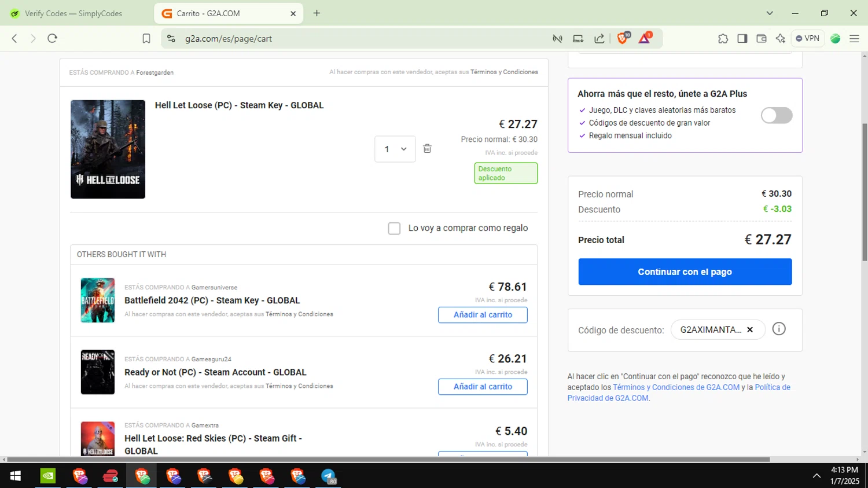Open Hell Let Loose: Red Skies thumbnail
Viewport: 868px width, 488px height.
pyautogui.click(x=98, y=438)
